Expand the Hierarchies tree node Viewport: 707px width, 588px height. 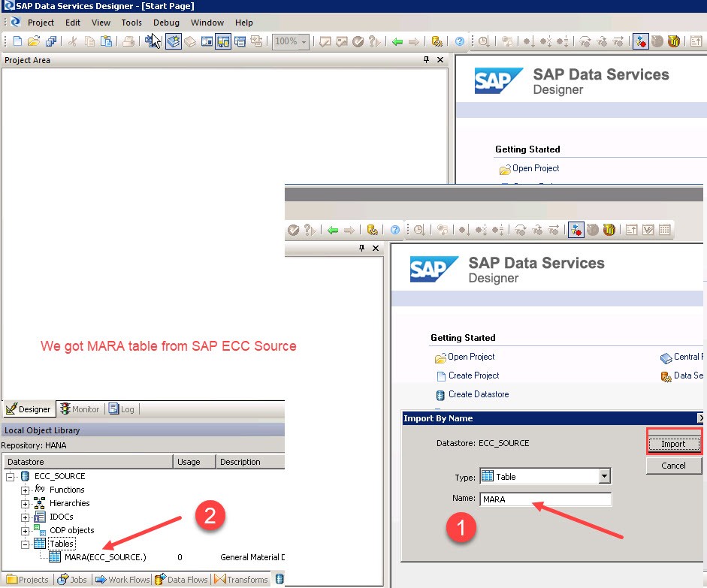(25, 504)
